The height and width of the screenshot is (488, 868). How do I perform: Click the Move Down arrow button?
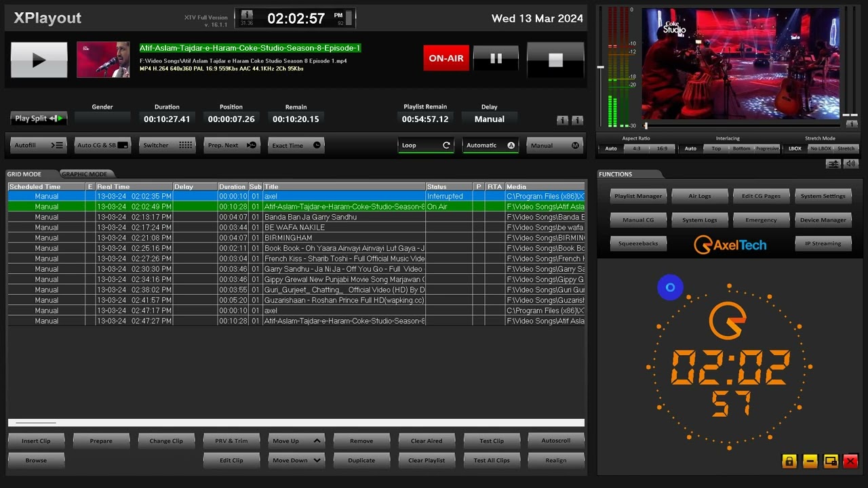(296, 460)
